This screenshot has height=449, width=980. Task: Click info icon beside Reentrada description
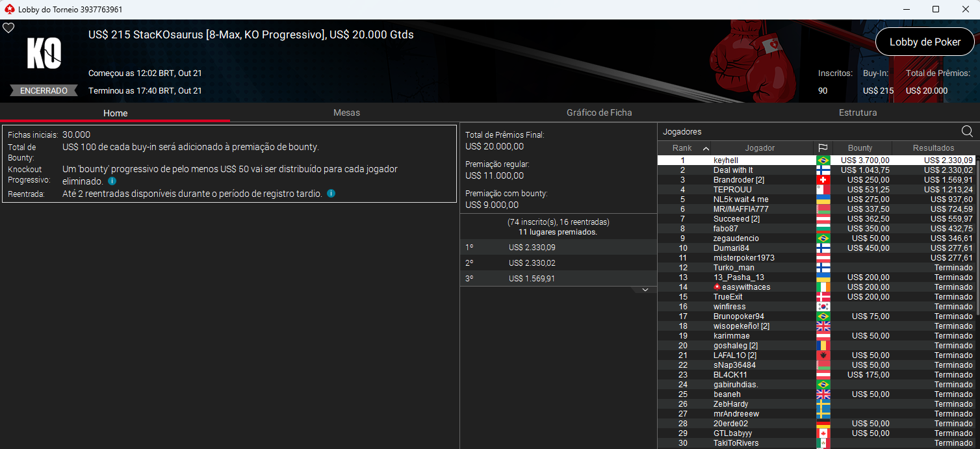(x=331, y=194)
